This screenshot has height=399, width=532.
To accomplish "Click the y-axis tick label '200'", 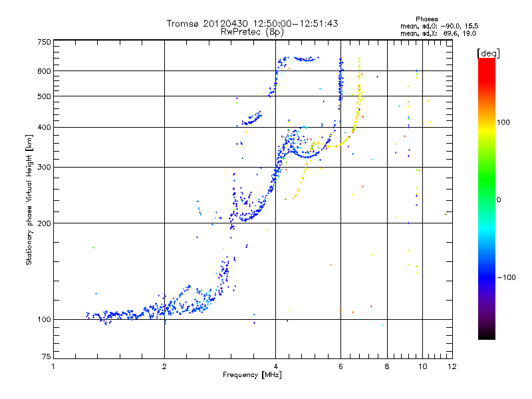I will pos(44,223).
